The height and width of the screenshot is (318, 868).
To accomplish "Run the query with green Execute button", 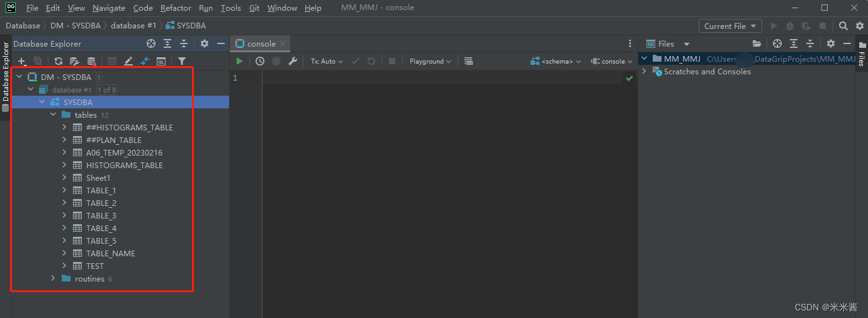I will (x=240, y=61).
